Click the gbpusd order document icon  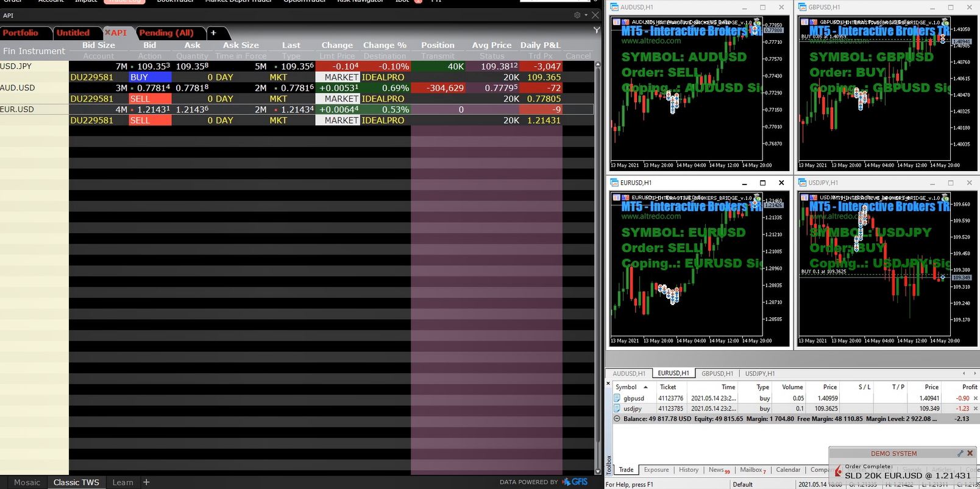617,398
